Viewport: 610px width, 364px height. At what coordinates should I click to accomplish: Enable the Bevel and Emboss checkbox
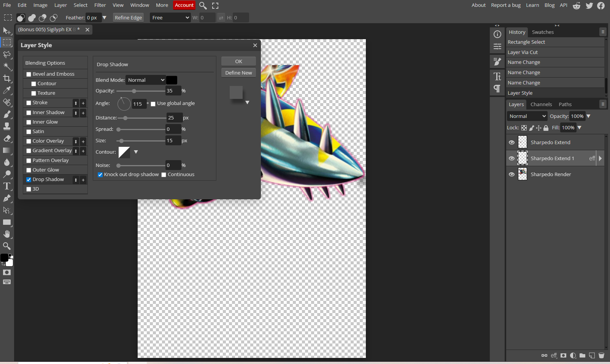coord(29,74)
